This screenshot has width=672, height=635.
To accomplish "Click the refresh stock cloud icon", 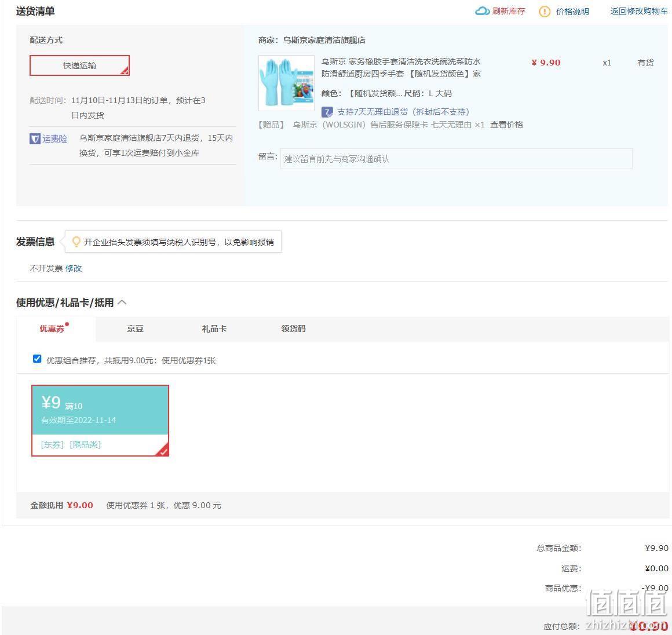I will pyautogui.click(x=482, y=11).
